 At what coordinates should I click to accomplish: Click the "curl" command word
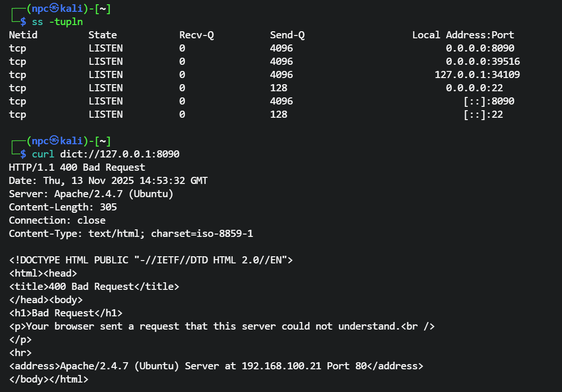(43, 154)
